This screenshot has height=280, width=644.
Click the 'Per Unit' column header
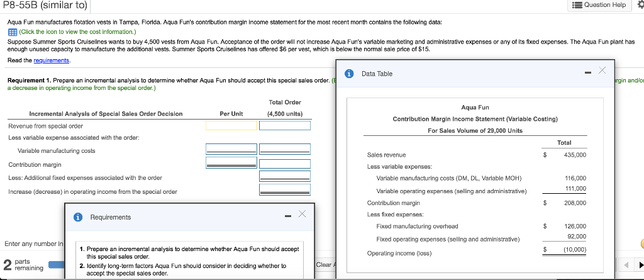(x=231, y=113)
